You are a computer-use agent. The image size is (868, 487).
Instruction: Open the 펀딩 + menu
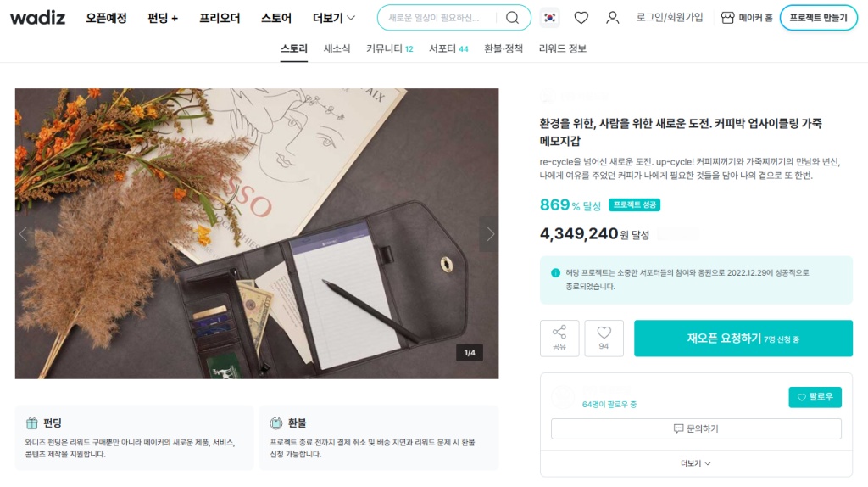pos(163,18)
